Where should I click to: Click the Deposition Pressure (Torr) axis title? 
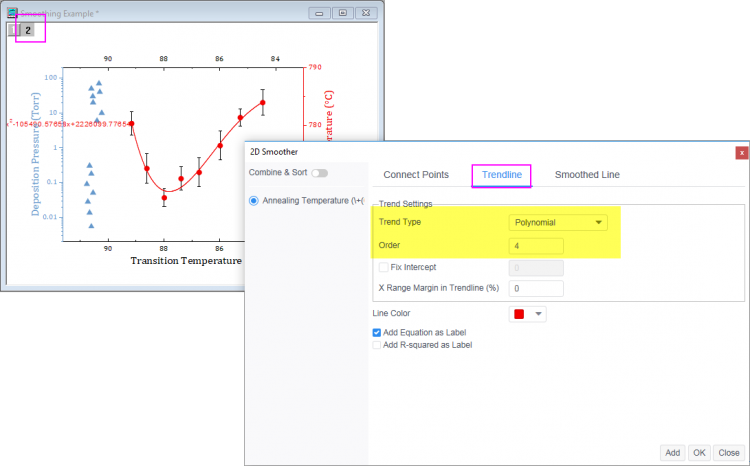[35, 154]
